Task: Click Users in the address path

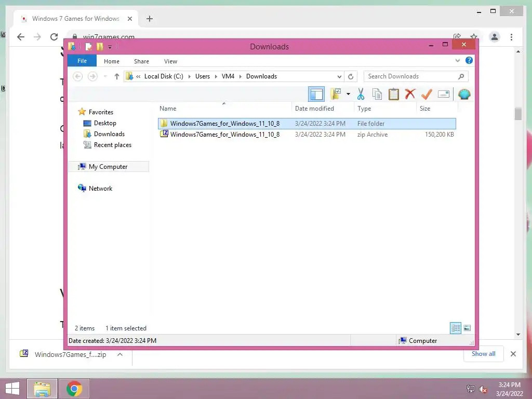Action: click(203, 76)
